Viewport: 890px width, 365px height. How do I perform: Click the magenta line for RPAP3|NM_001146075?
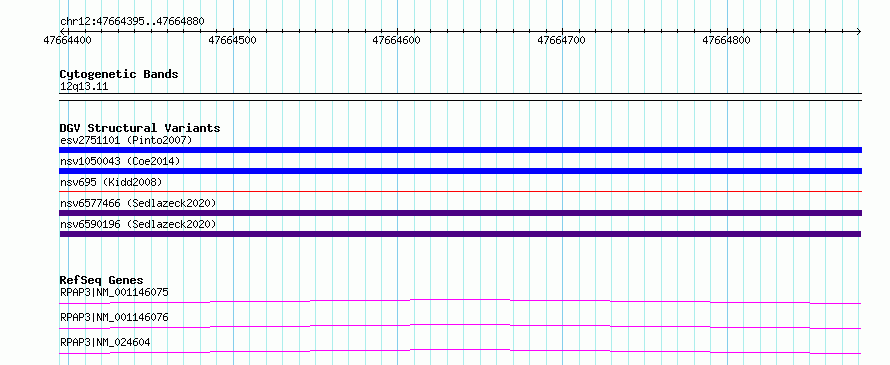click(x=460, y=301)
